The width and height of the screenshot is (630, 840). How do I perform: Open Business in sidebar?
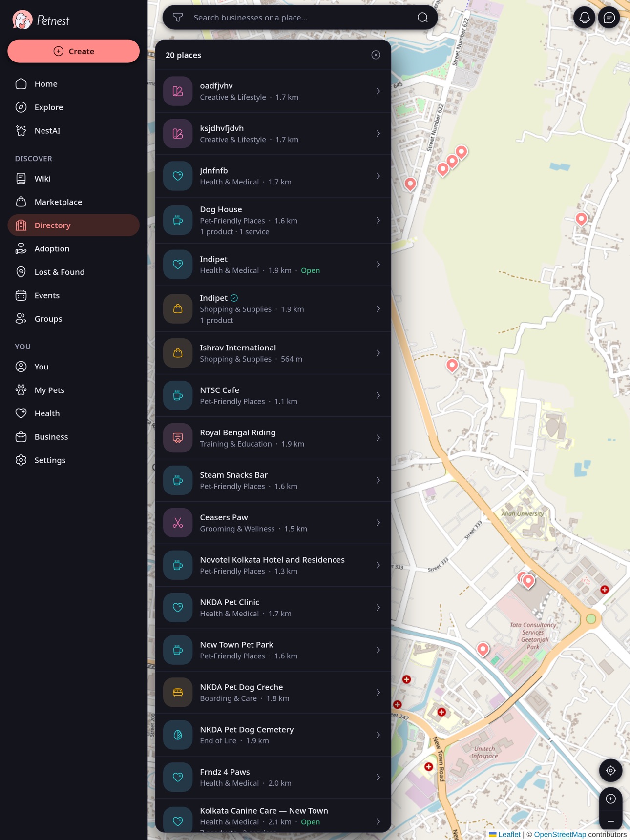pyautogui.click(x=74, y=437)
